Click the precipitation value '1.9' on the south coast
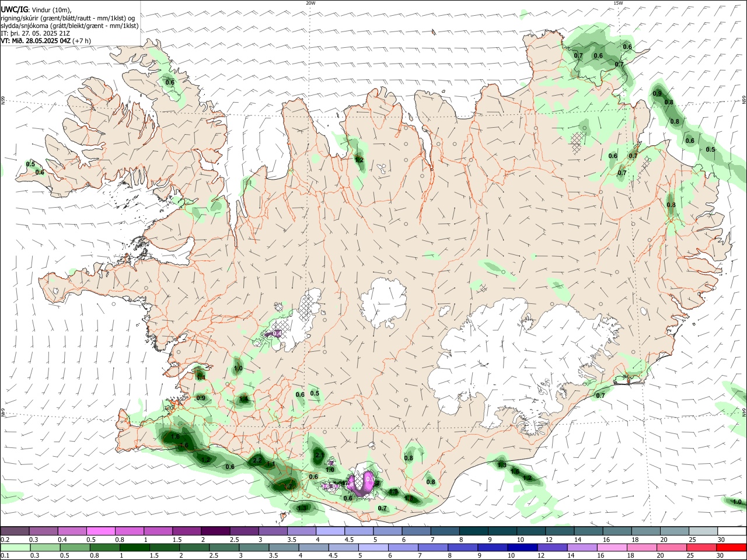747x560 pixels. tap(393, 492)
